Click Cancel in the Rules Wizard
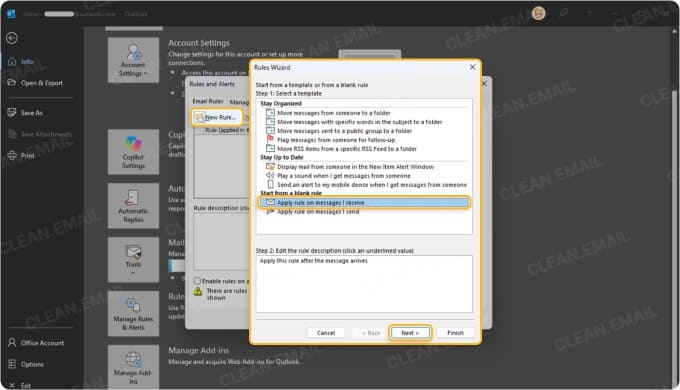The width and height of the screenshot is (680, 390). [x=326, y=333]
